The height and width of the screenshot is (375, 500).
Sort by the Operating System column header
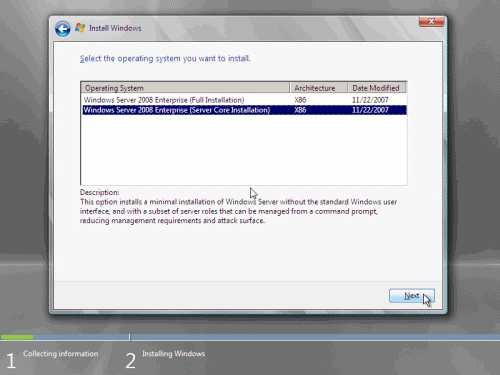(185, 88)
